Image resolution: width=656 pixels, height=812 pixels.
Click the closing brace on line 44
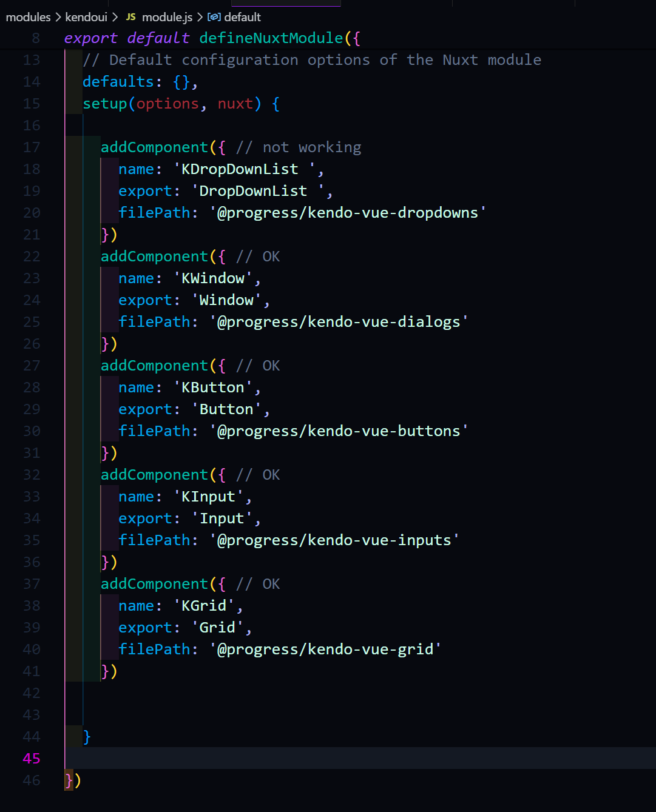click(x=87, y=737)
